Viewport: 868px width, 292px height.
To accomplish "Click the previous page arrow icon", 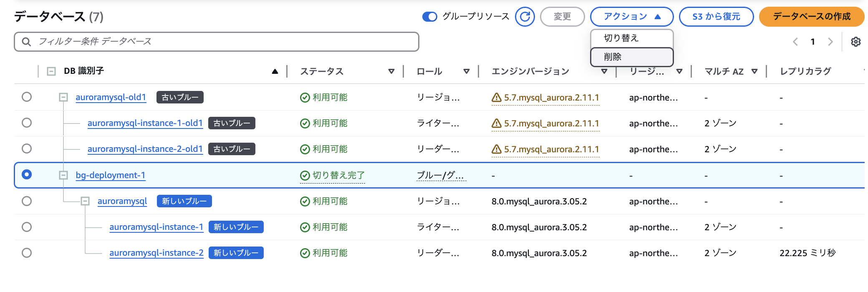I will pos(795,42).
